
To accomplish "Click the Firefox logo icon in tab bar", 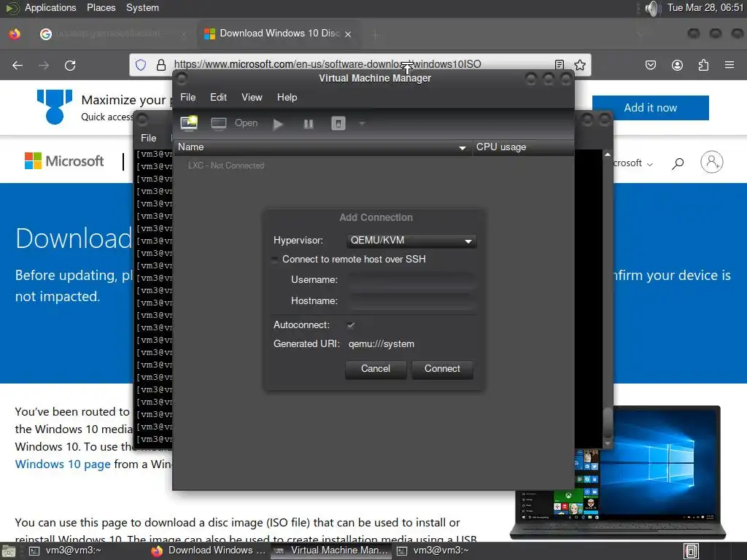I will 15,34.
